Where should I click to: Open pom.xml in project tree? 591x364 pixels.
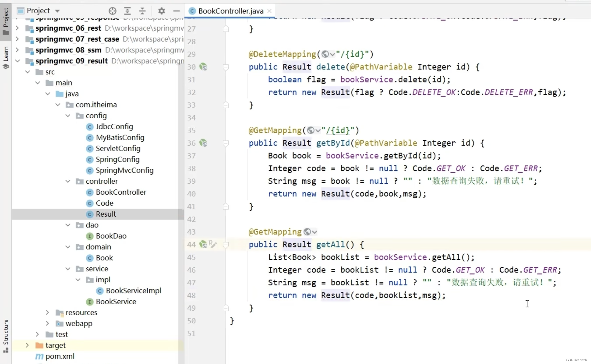click(60, 356)
